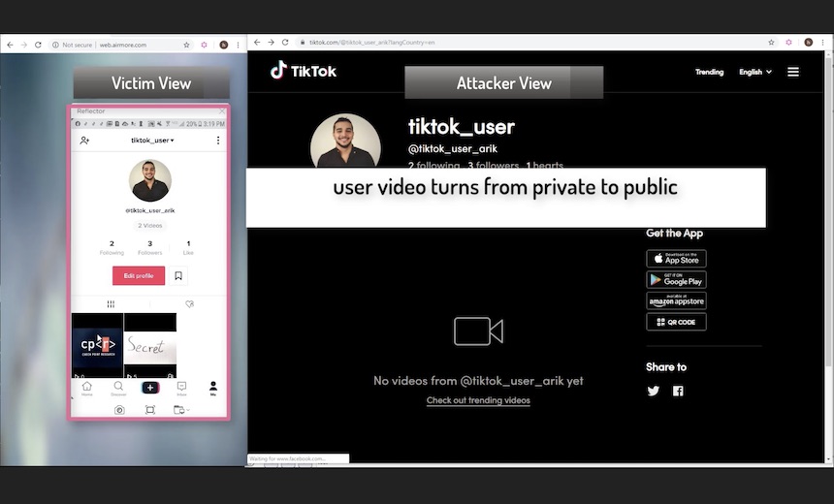The height and width of the screenshot is (504, 834).
Task: Tap the plus create video button
Action: [x=150, y=388]
